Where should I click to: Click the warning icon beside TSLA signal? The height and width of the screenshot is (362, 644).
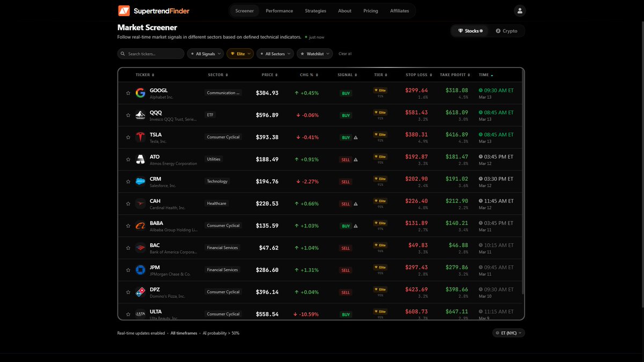pyautogui.click(x=355, y=137)
